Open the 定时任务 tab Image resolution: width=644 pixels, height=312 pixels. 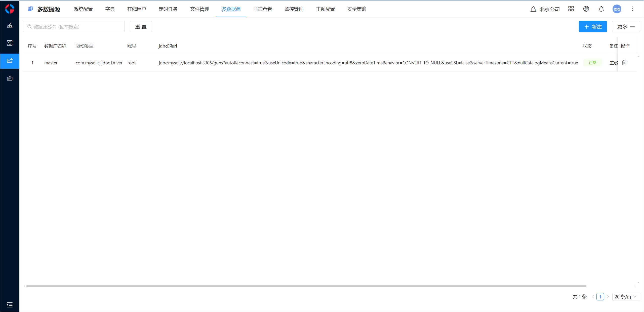(x=168, y=9)
